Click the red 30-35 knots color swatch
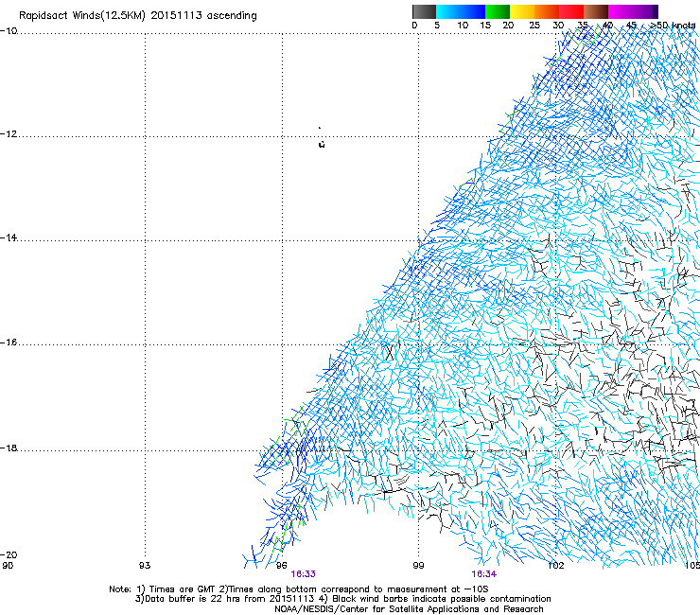The image size is (700, 615). tap(571, 11)
